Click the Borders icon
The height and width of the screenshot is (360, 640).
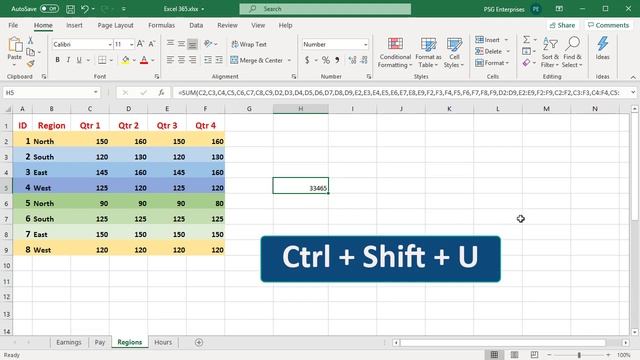tap(102, 60)
